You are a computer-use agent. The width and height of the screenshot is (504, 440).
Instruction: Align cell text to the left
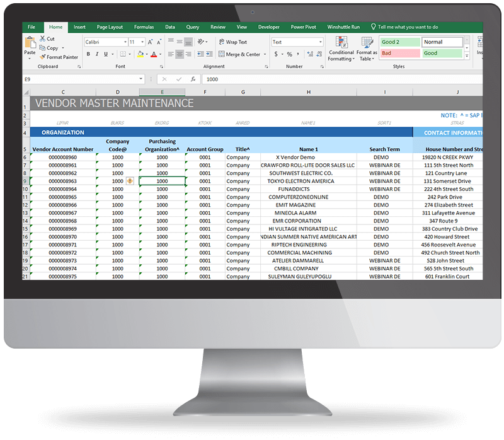click(x=171, y=54)
